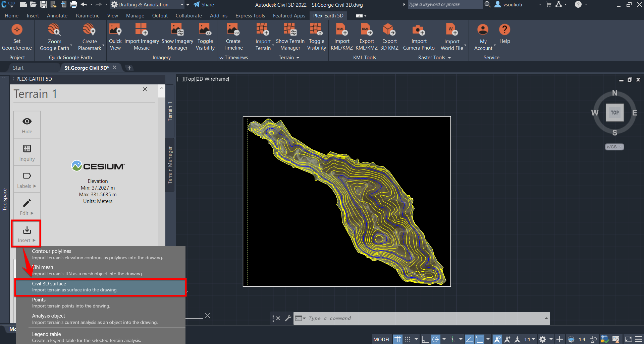644x344 pixels.
Task: Open the Raster Tools dropdown
Action: click(449, 57)
